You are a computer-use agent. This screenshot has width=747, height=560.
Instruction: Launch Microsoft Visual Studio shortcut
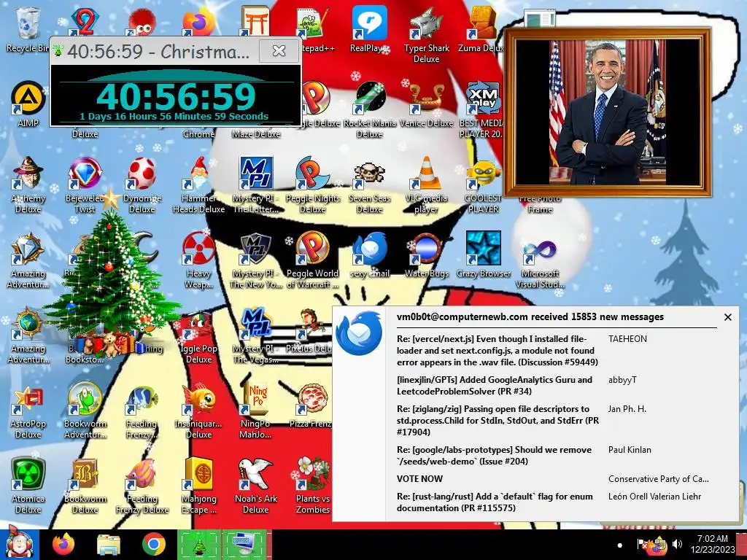pos(540,260)
